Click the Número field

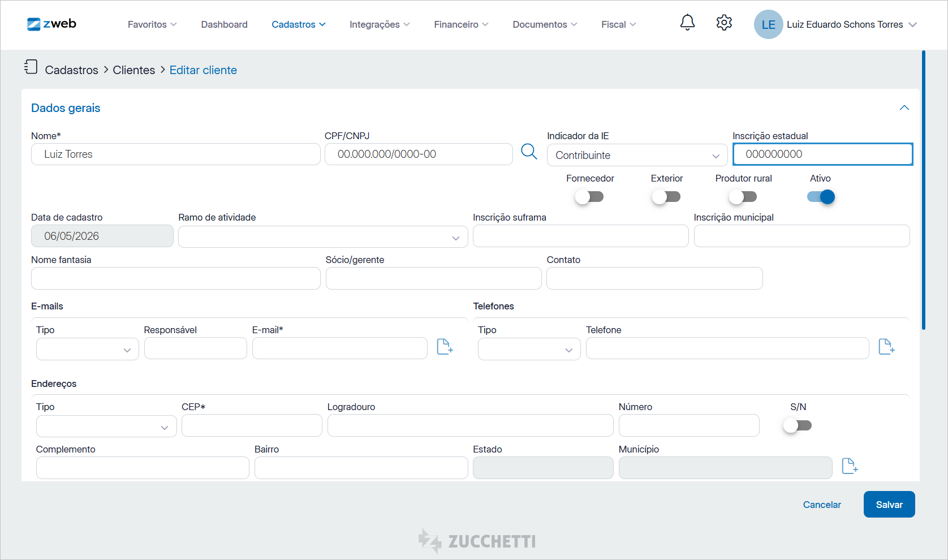689,425
